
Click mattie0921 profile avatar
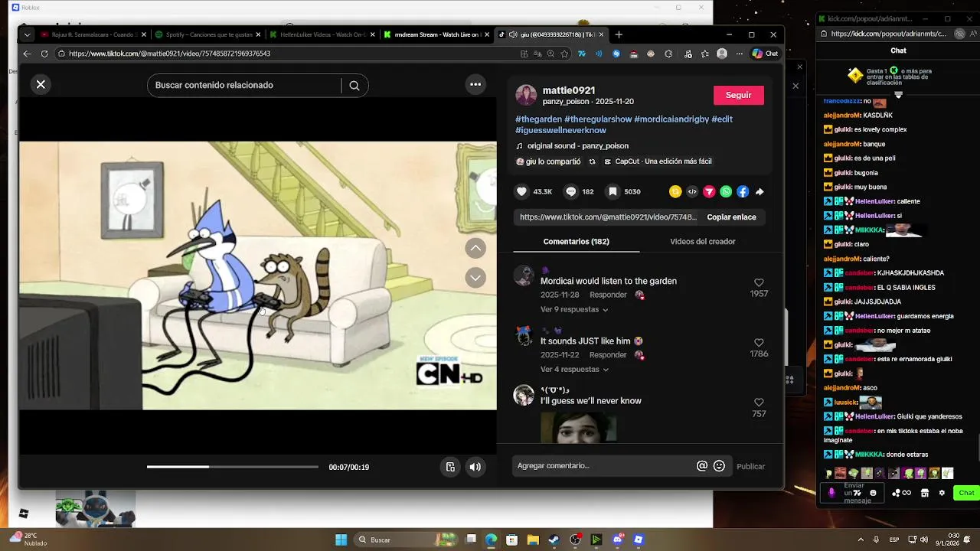[x=526, y=95]
